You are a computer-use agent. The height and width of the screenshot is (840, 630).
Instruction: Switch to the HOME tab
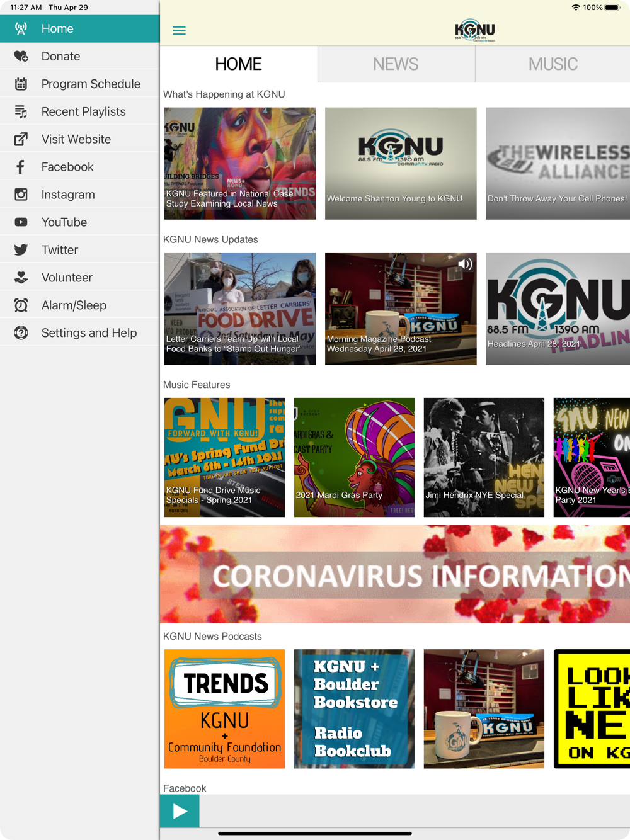click(x=239, y=64)
